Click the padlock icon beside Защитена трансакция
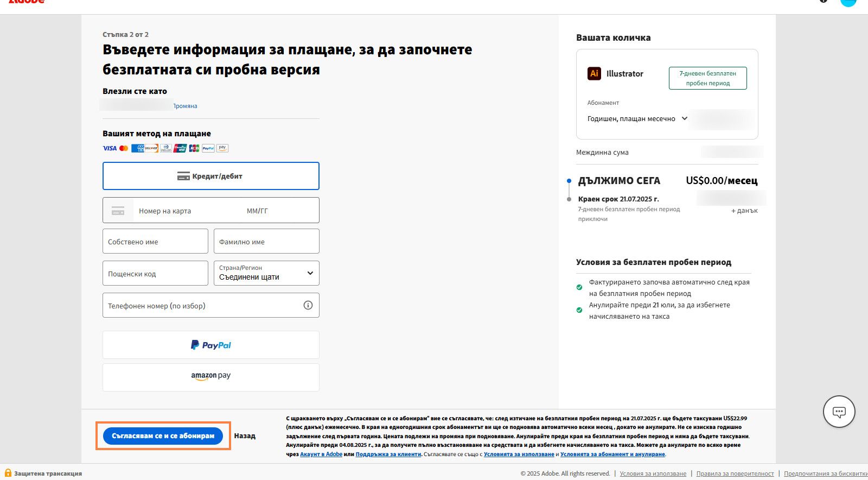Viewport: 868px width, 480px height. 8,473
